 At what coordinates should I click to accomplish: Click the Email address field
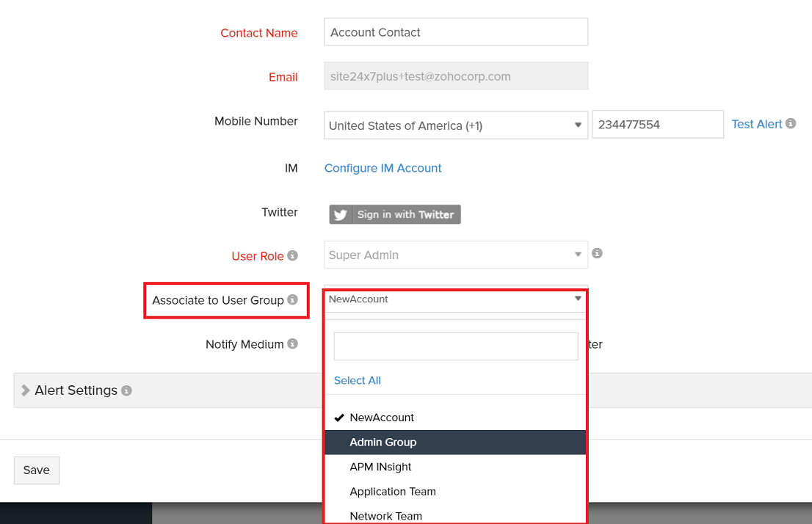point(456,76)
